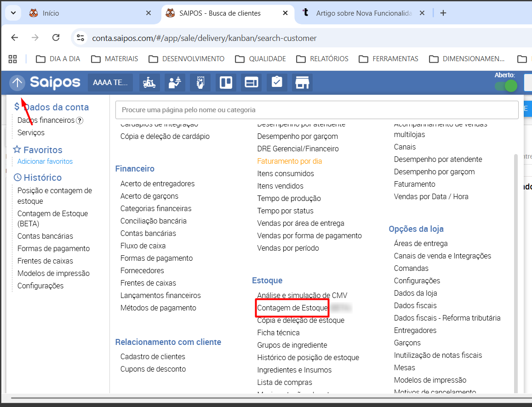Viewport: 532px width, 407px height.
Task: Open Cadastro de clientes
Action: pyautogui.click(x=153, y=357)
